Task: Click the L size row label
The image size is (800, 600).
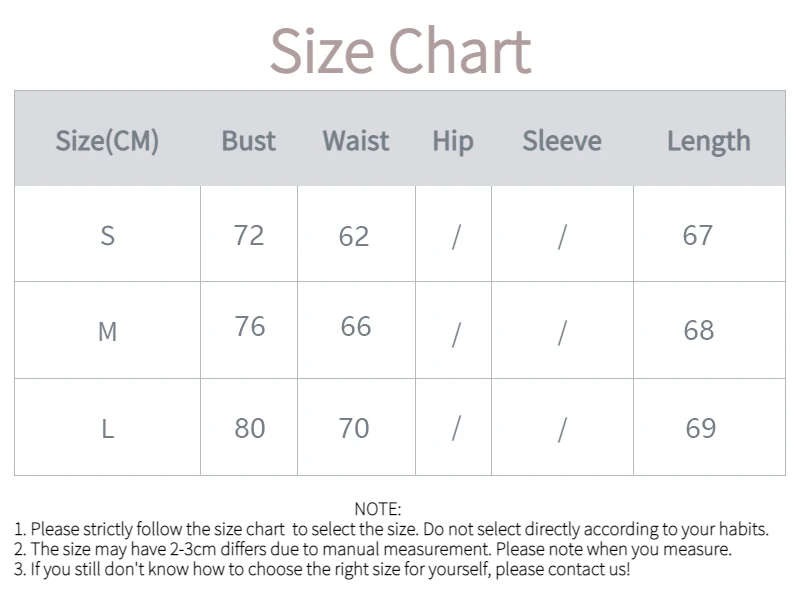Action: pos(107,429)
